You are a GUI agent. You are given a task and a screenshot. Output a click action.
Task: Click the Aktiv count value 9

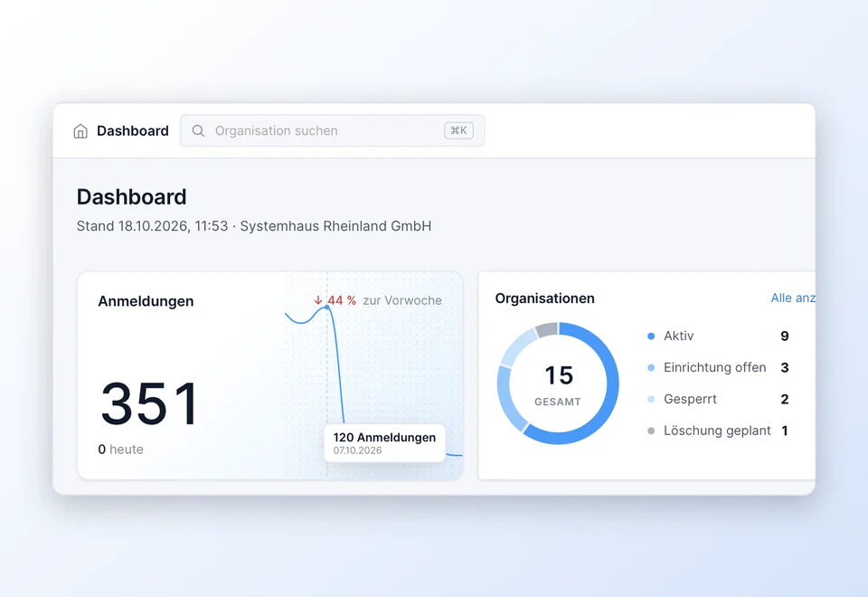tap(785, 336)
